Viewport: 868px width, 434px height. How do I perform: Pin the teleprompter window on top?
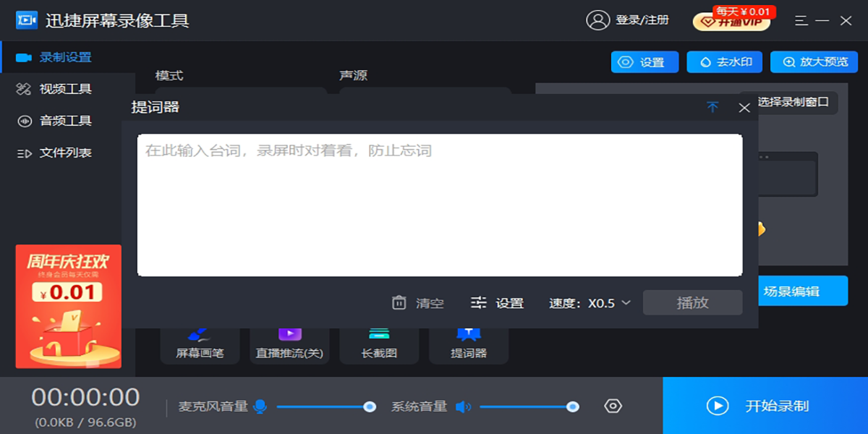click(x=712, y=107)
